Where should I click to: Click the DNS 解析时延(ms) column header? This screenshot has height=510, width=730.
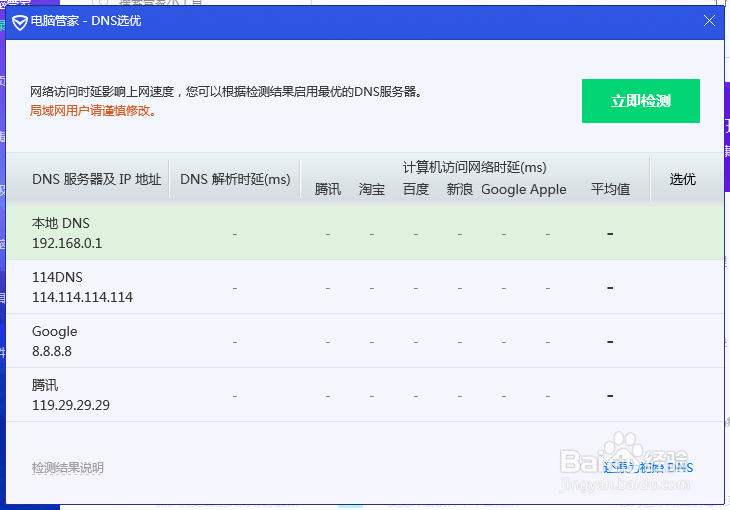click(x=235, y=179)
